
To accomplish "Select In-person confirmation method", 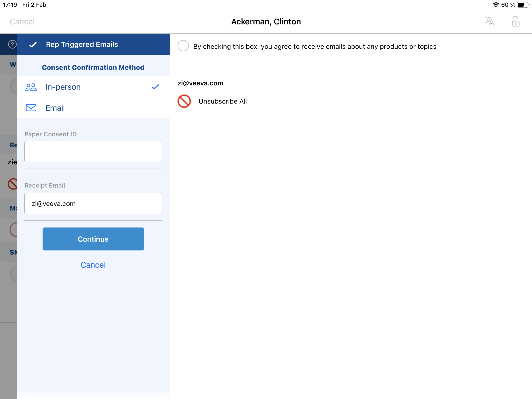I will (x=63, y=87).
